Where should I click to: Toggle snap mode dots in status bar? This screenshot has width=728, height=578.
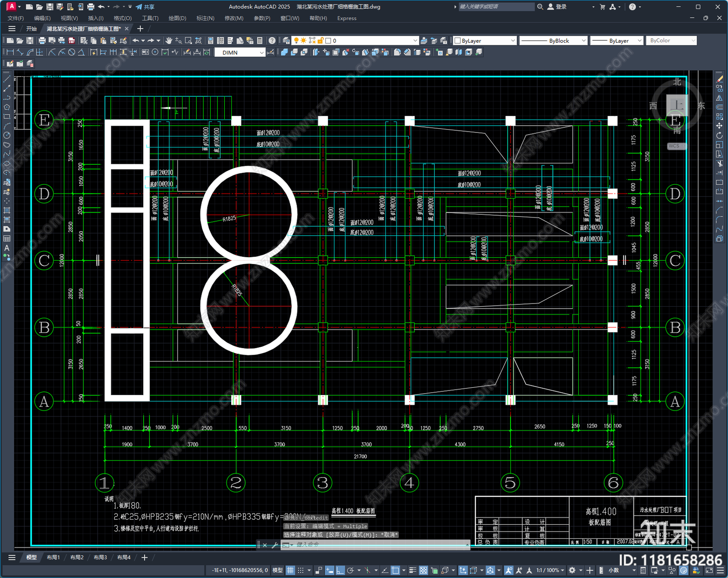pyautogui.click(x=301, y=570)
